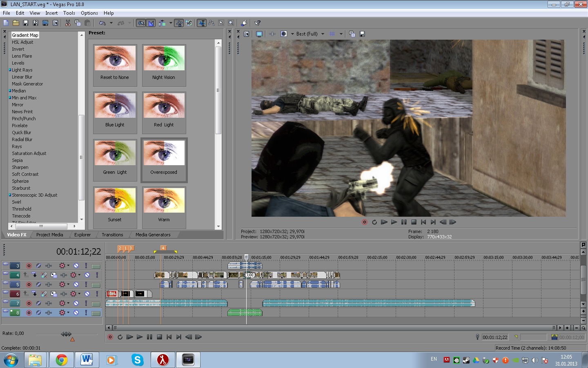
Task: Open the Insert menu
Action: pyautogui.click(x=51, y=13)
